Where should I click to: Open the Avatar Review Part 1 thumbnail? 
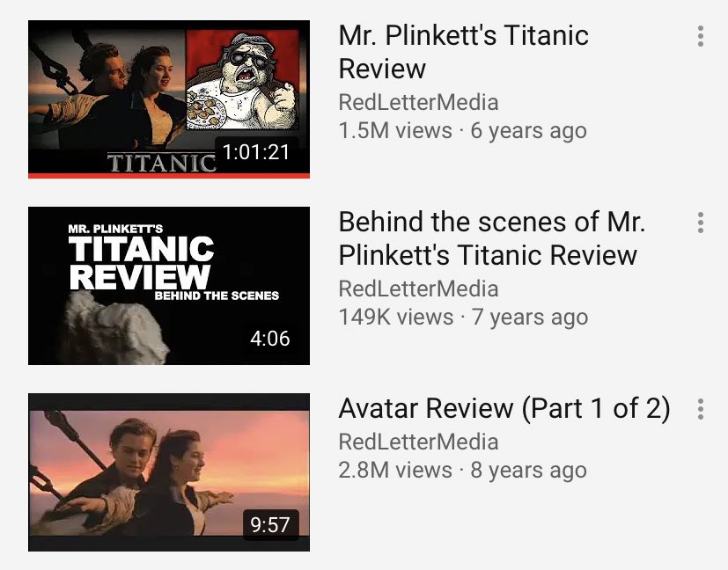[x=169, y=472]
